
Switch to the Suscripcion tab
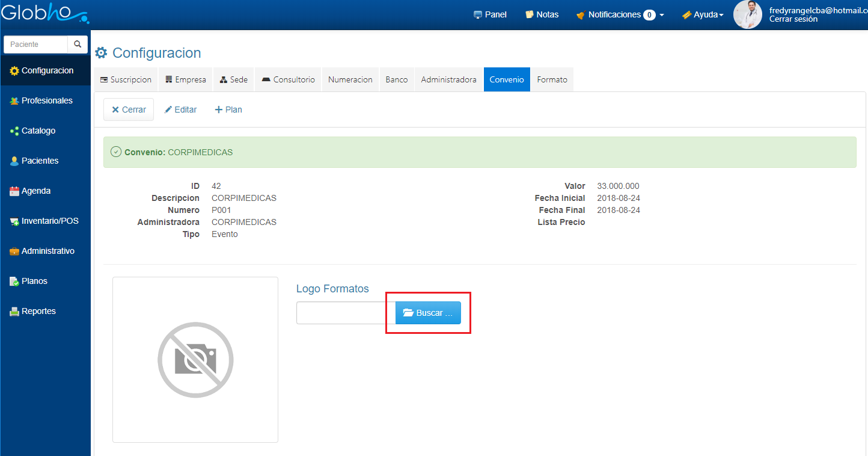tap(126, 79)
